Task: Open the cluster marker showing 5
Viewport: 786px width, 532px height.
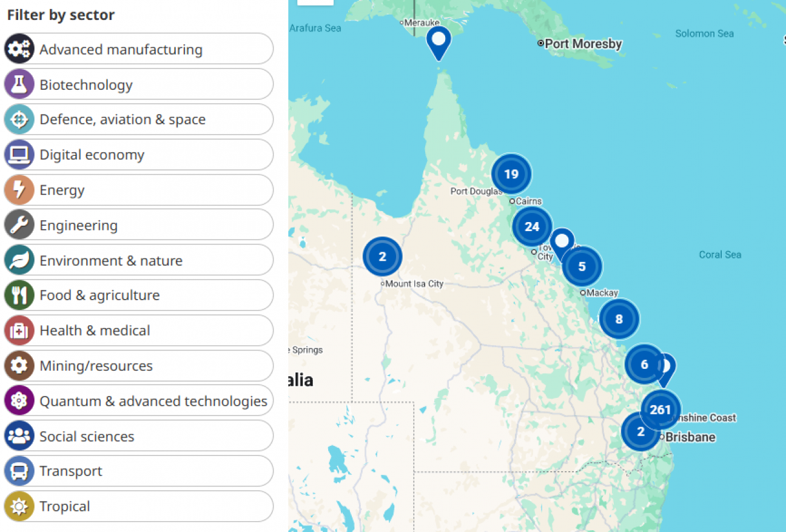Action: click(582, 266)
